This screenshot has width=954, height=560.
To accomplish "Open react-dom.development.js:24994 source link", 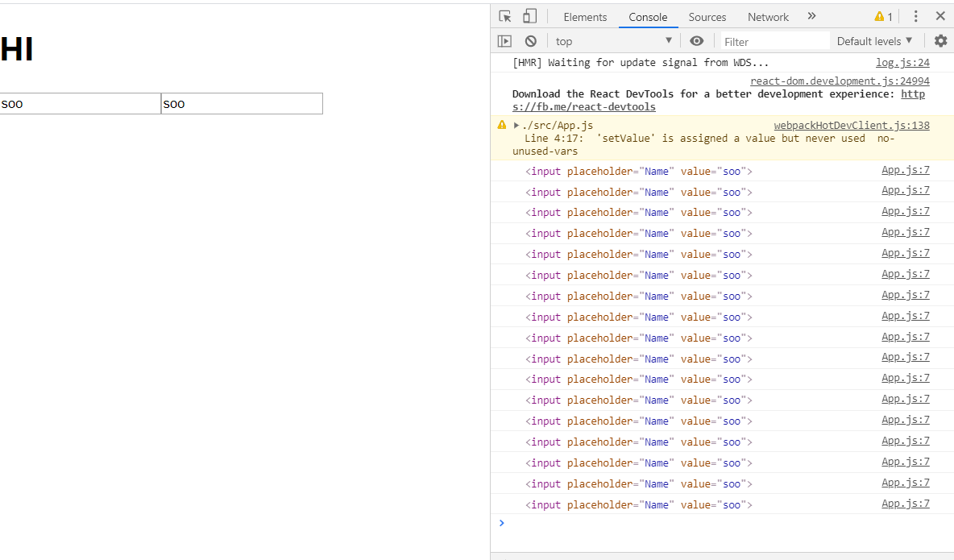I will click(840, 81).
